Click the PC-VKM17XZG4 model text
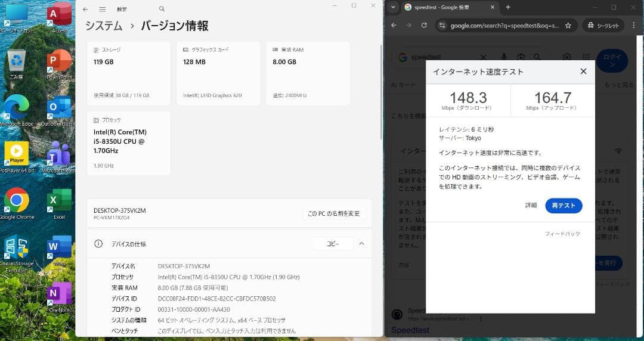The width and height of the screenshot is (644, 341). tap(112, 218)
